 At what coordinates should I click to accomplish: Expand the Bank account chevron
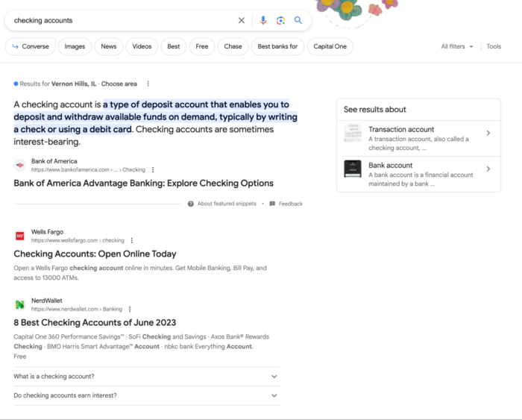coord(488,169)
